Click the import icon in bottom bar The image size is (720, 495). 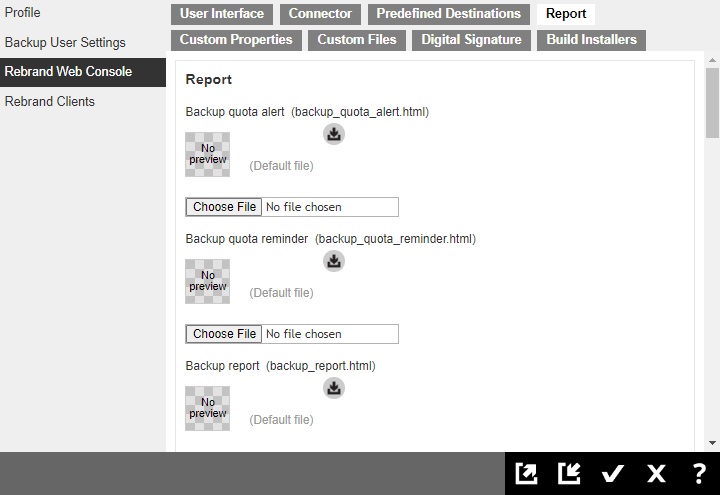pyautogui.click(x=569, y=473)
